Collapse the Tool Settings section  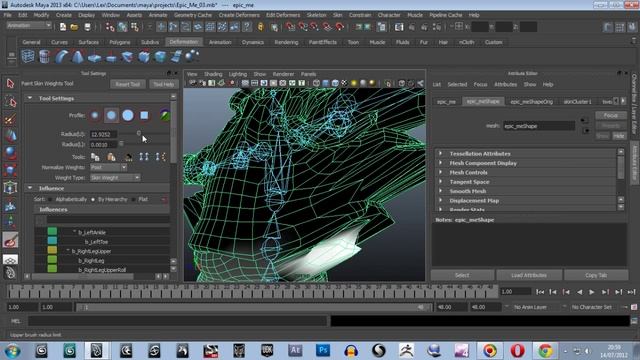(30, 98)
